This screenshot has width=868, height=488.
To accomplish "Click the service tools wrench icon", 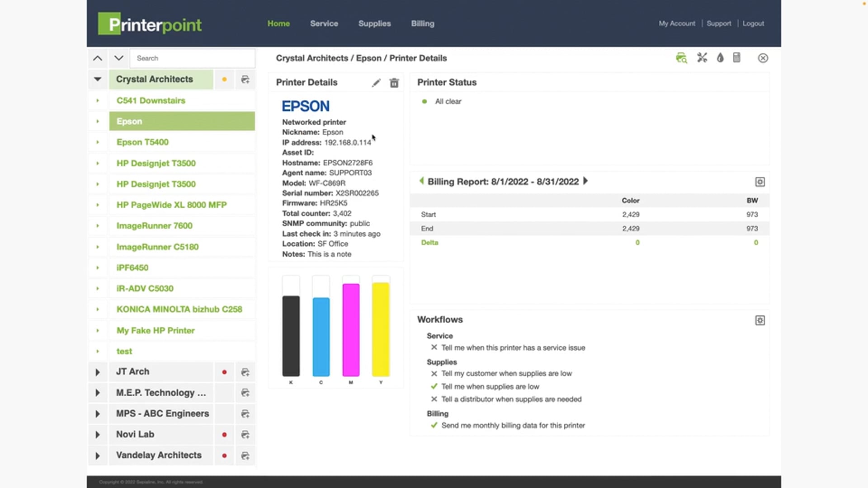I will (702, 58).
